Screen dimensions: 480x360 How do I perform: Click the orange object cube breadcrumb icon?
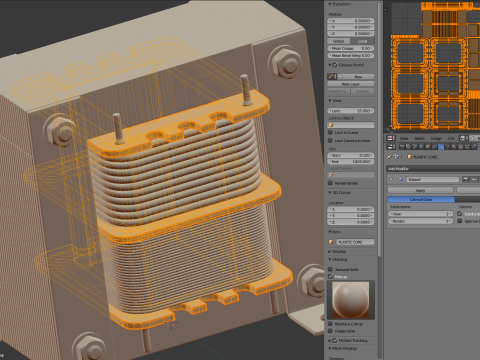[x=410, y=157]
